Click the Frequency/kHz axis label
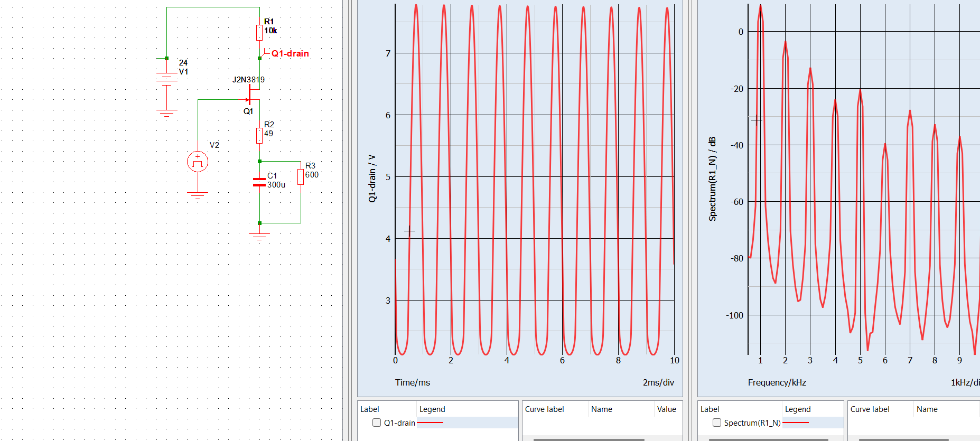 (x=777, y=382)
